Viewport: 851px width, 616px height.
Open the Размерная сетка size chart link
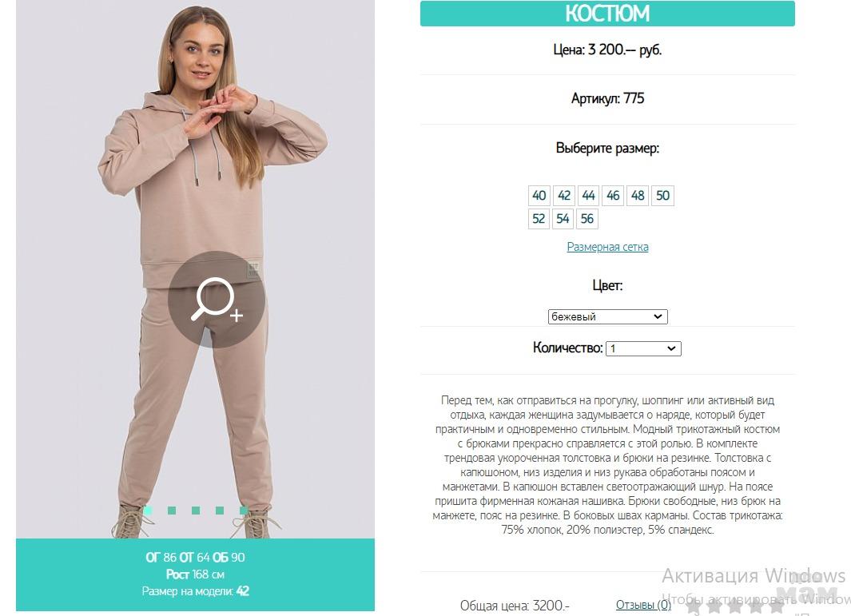coord(607,247)
